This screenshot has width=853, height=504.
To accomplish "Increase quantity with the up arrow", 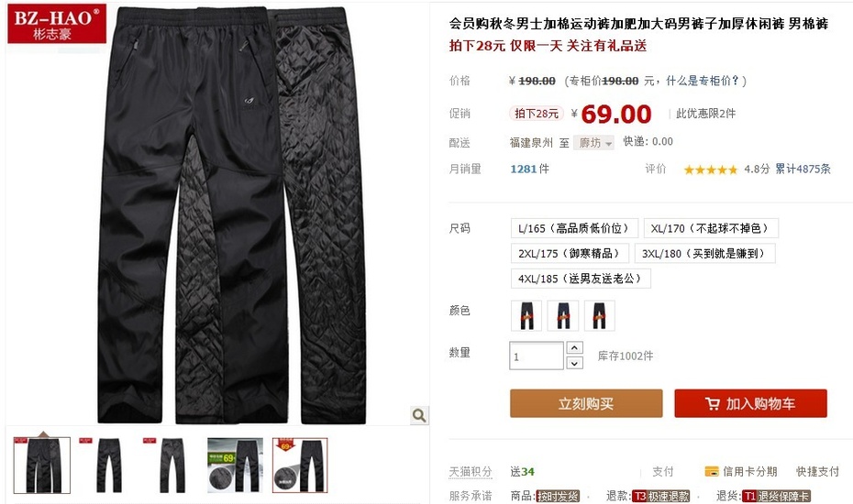I will (x=574, y=347).
